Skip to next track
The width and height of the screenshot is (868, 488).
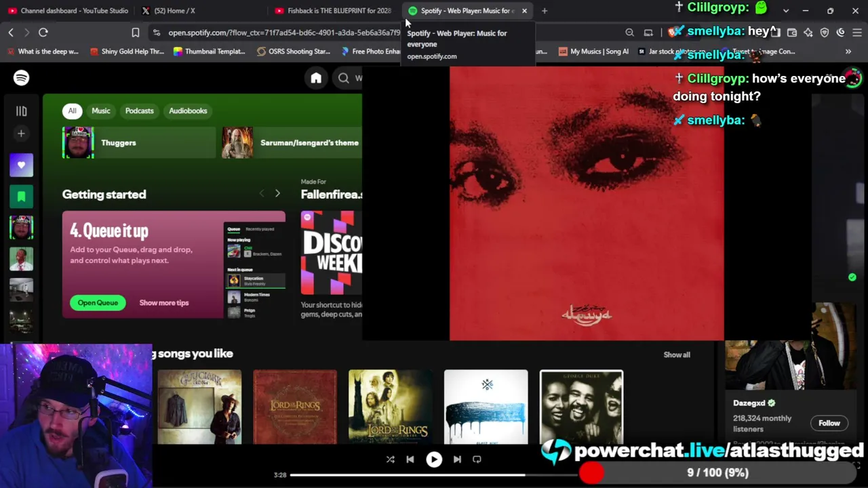pyautogui.click(x=457, y=460)
